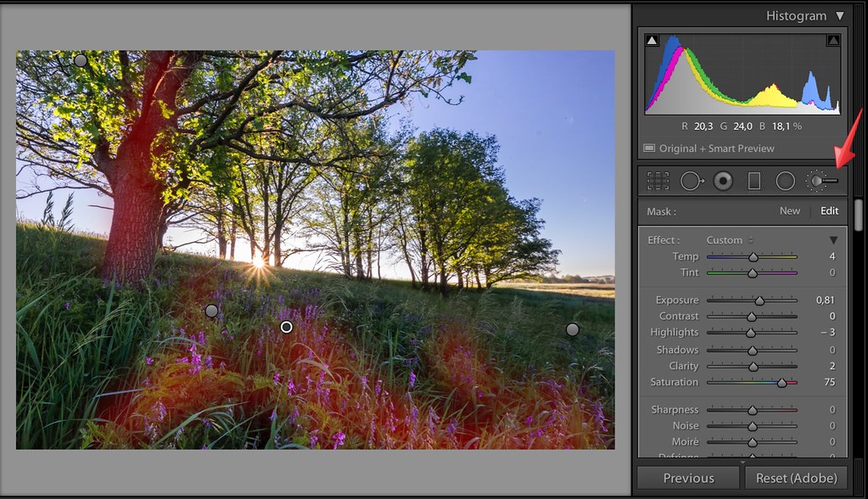This screenshot has height=499, width=868.
Task: Toggle highlight clipping indicator in histogram
Action: (833, 41)
